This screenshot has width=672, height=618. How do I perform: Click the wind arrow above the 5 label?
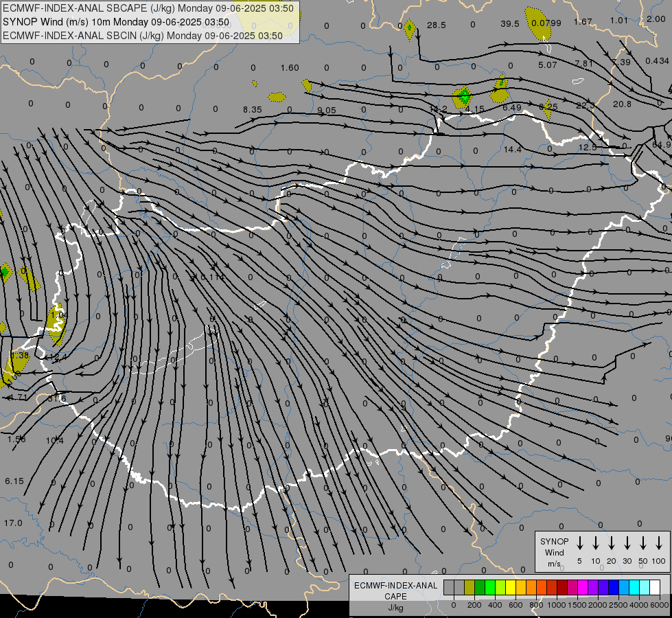click(x=579, y=543)
